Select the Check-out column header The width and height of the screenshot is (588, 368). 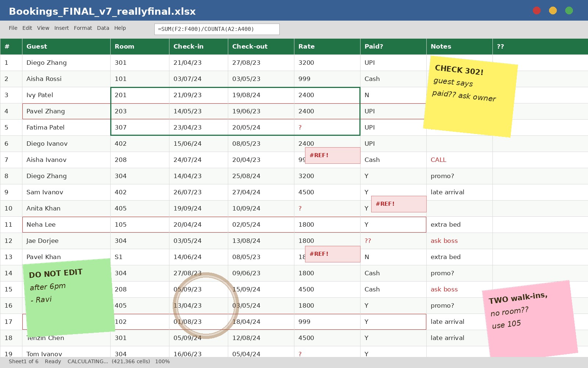pyautogui.click(x=261, y=46)
